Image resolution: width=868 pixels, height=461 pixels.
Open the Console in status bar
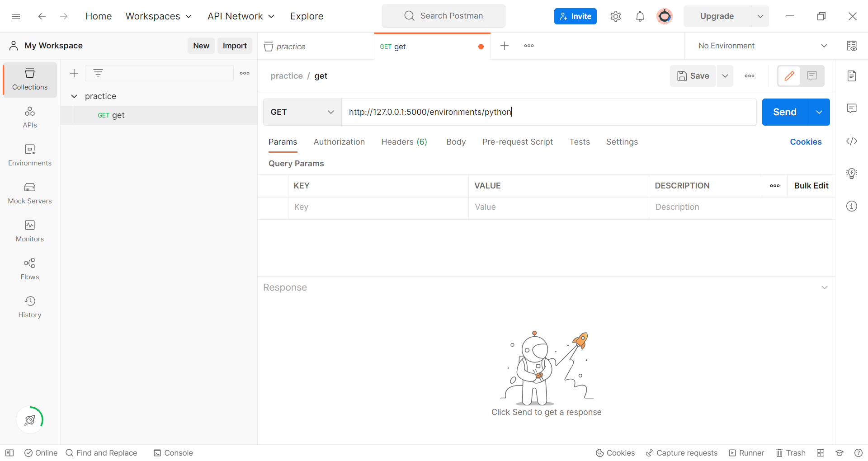tap(173, 453)
